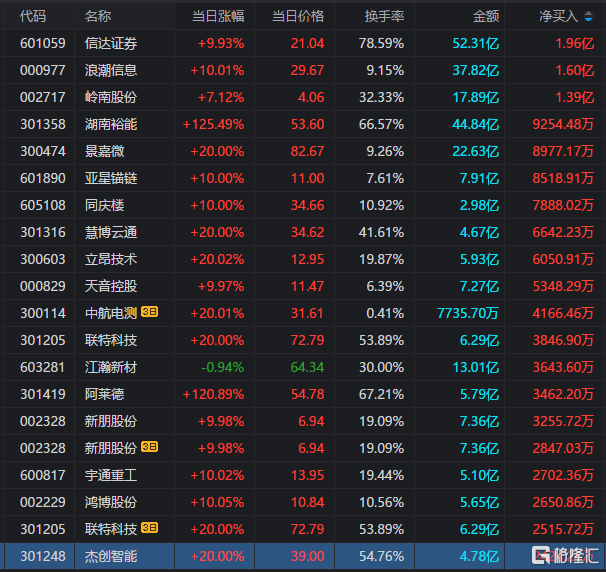Sort by the 净买入 column sort arrow
This screenshot has height=572, width=606.
click(x=588, y=17)
